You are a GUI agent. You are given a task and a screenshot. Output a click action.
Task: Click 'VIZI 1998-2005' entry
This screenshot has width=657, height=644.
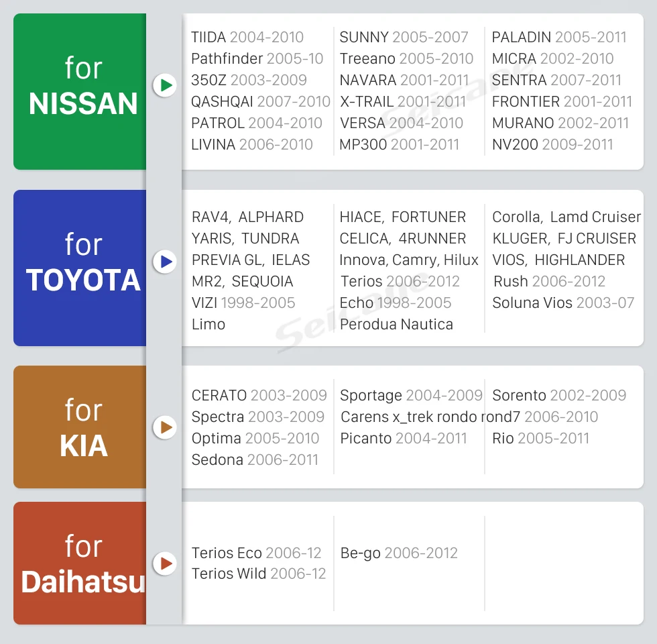click(x=243, y=303)
